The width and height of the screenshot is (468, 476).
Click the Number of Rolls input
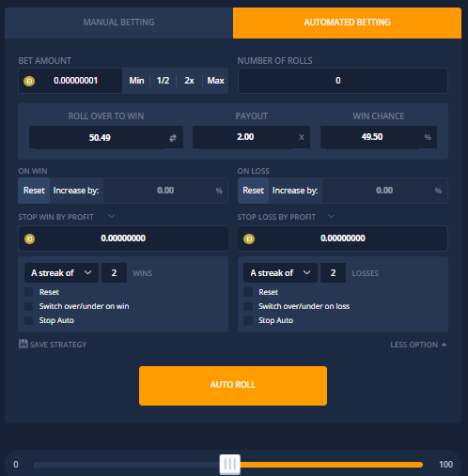click(x=343, y=81)
